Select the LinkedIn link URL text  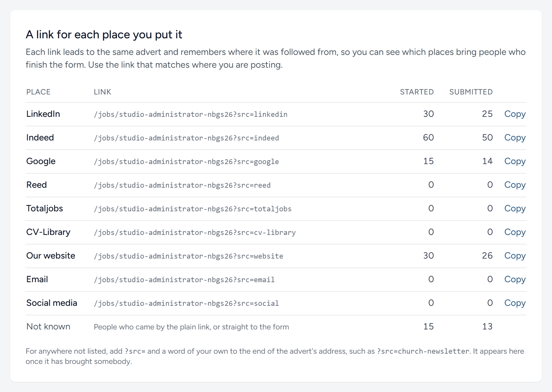(191, 114)
